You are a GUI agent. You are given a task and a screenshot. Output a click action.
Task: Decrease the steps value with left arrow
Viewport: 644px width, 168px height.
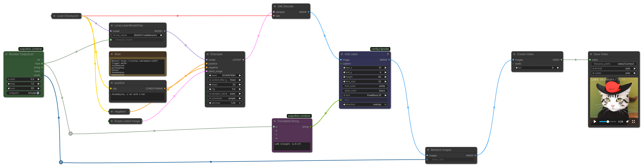pos(210,85)
